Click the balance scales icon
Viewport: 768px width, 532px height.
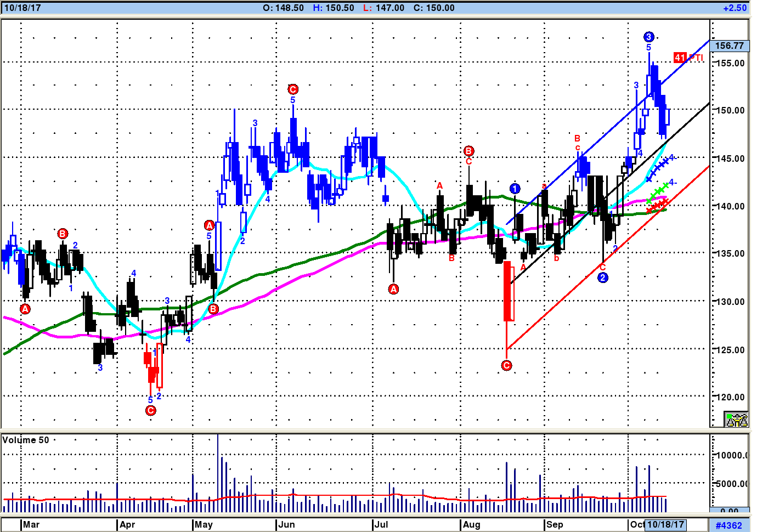(736, 419)
